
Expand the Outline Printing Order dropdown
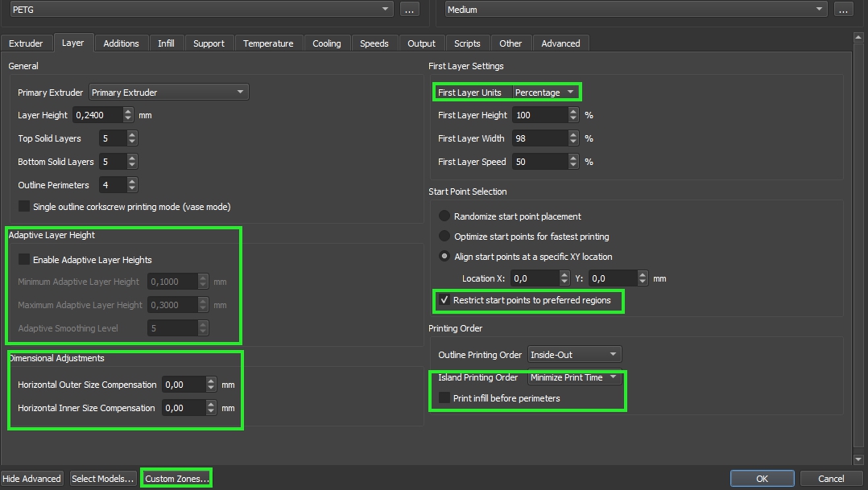click(x=574, y=355)
